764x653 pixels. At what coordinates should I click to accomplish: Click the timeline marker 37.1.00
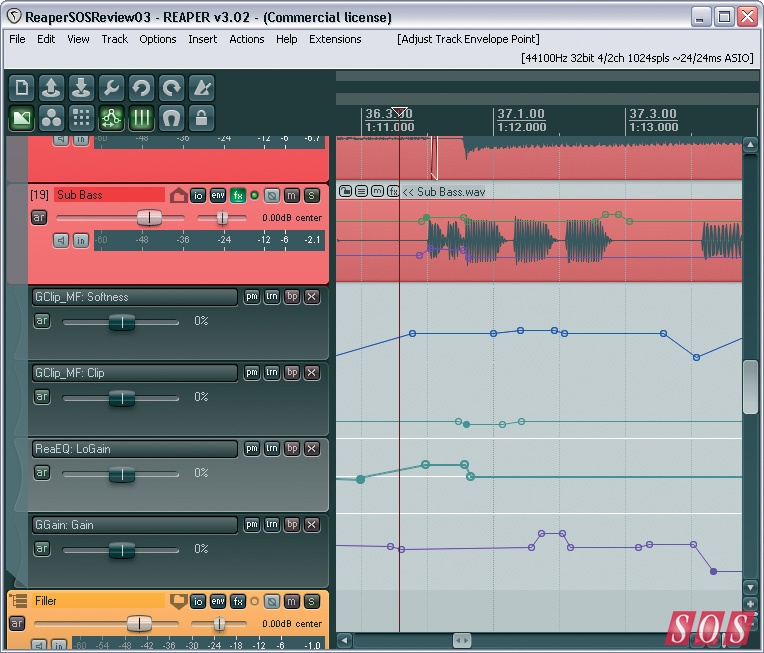pos(520,114)
